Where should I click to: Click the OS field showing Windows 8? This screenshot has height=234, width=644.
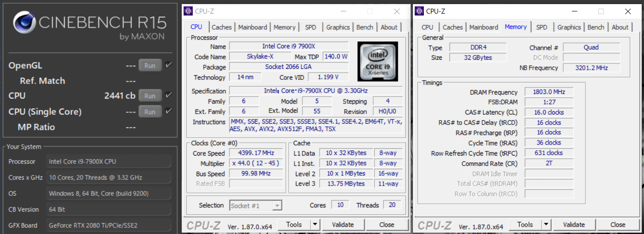coord(109,193)
